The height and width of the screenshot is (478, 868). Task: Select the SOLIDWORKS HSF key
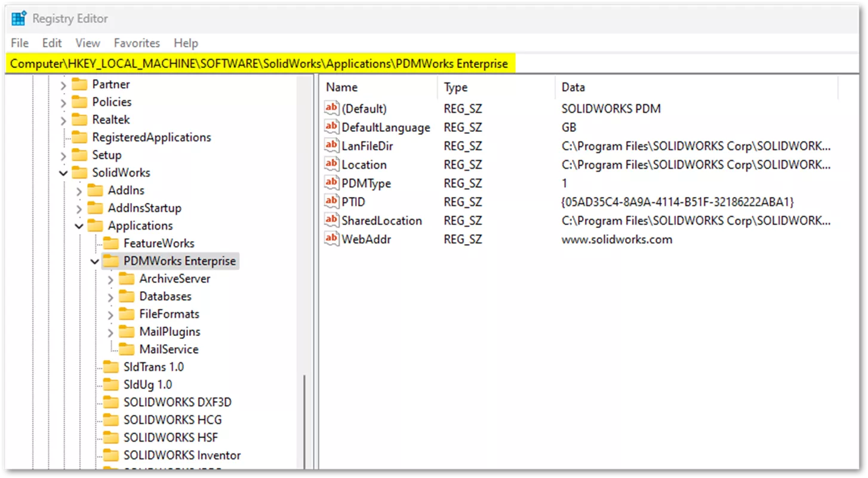(x=171, y=437)
